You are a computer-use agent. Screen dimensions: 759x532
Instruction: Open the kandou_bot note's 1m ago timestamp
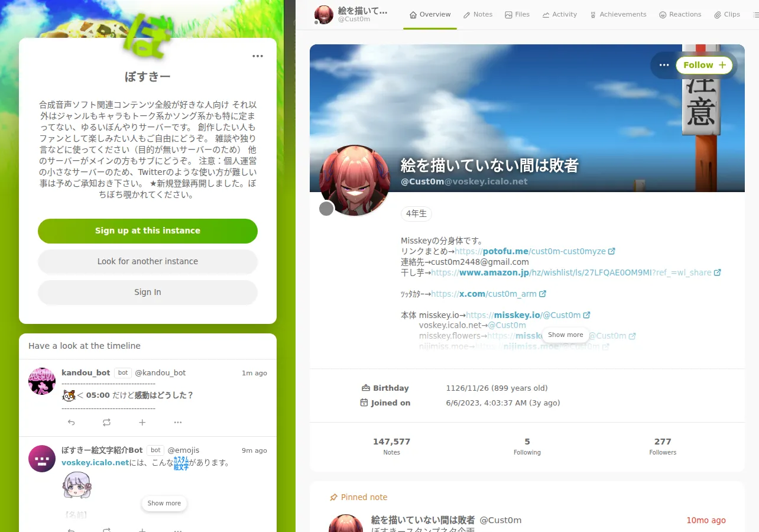254,374
